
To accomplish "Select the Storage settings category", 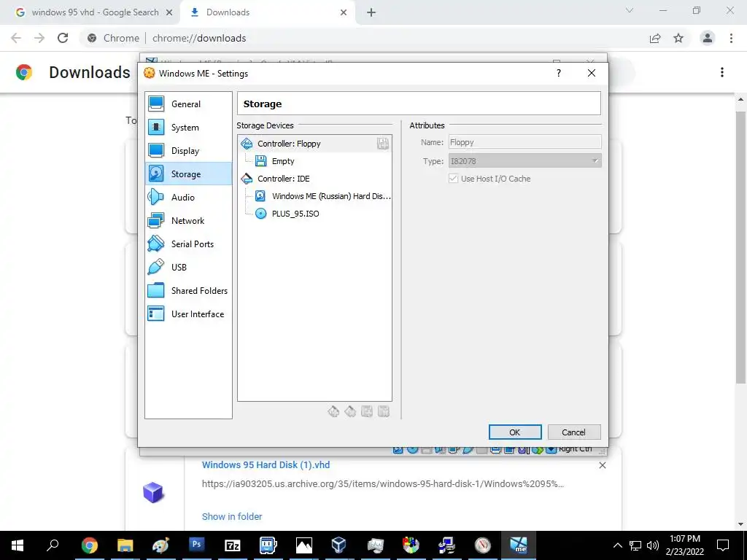I will 188,174.
